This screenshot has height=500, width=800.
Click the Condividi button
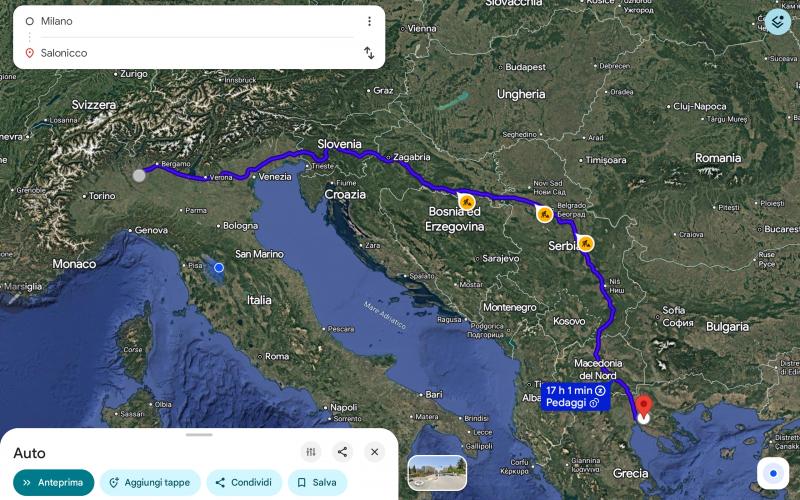(244, 483)
